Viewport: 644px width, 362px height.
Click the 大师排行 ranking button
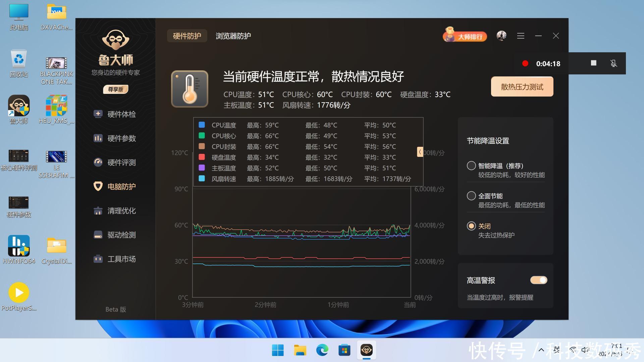click(465, 36)
